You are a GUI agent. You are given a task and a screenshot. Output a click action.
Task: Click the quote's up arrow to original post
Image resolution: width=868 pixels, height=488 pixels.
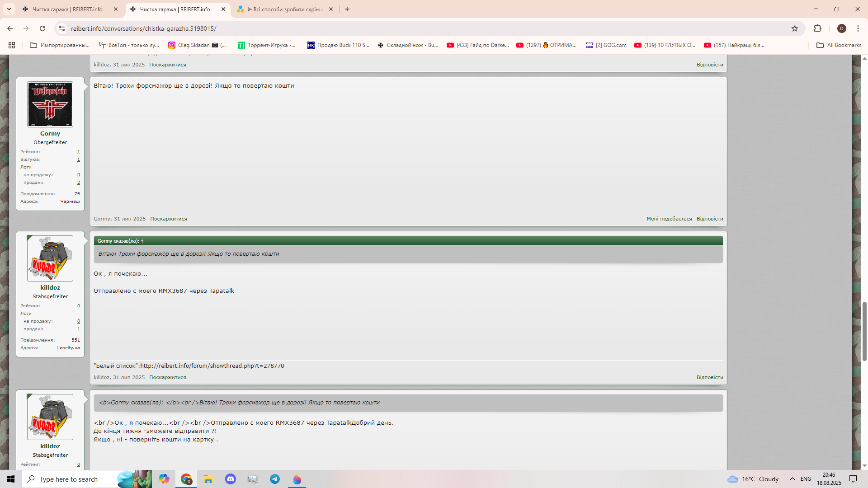click(142, 241)
